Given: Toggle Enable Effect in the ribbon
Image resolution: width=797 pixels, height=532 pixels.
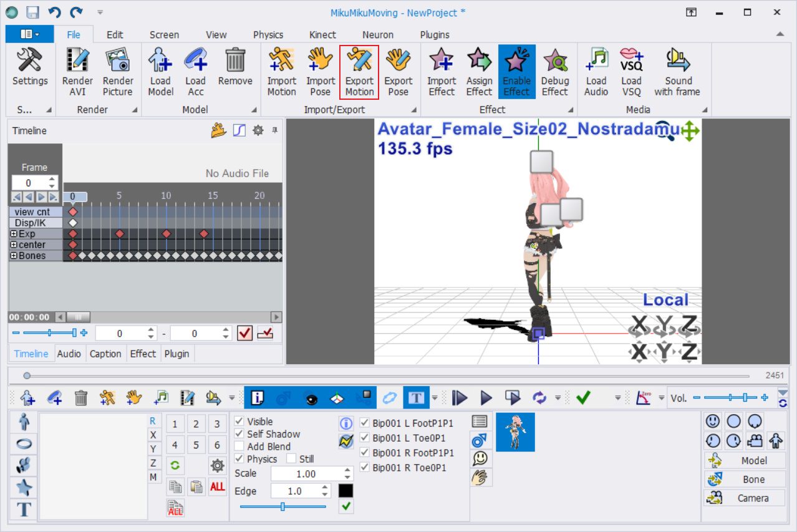Looking at the screenshot, I should point(516,72).
